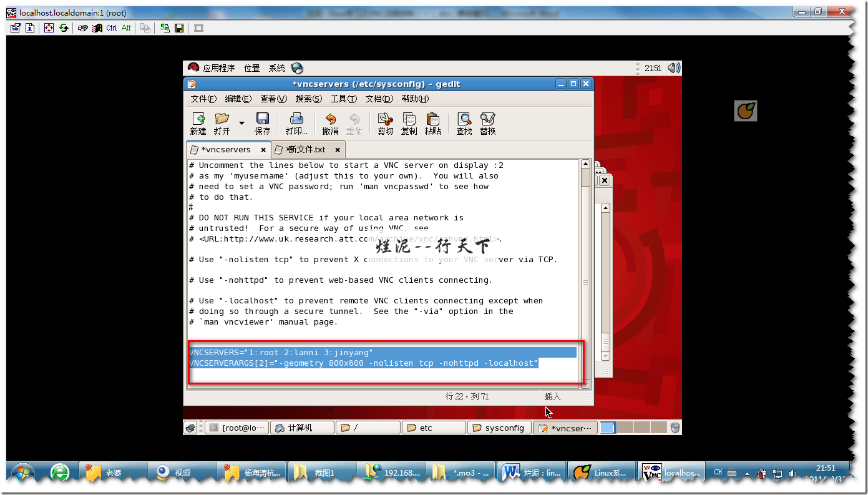Viewport: 868px width, 495px height.
Task: Click the GNOME panel volume speaker icon
Action: click(x=673, y=68)
